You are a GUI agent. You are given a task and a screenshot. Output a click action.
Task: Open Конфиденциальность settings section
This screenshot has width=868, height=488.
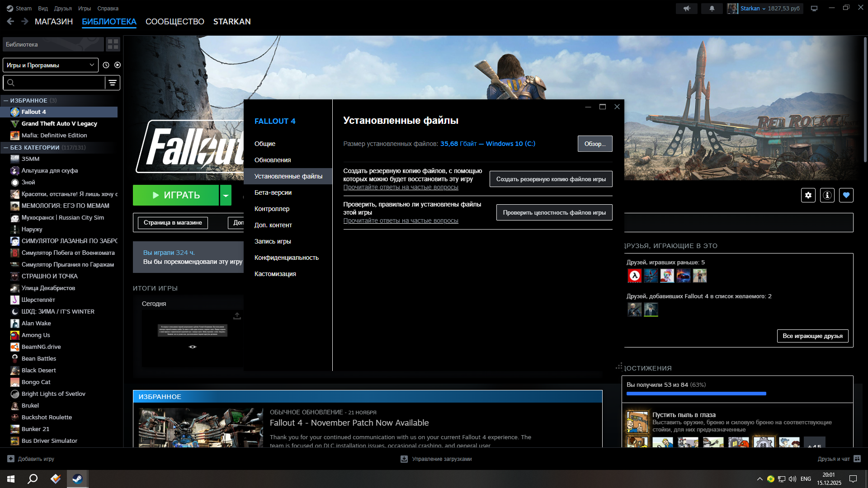[288, 258]
